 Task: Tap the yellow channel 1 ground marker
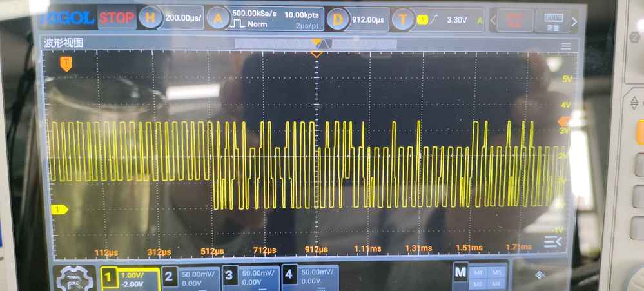click(x=59, y=210)
